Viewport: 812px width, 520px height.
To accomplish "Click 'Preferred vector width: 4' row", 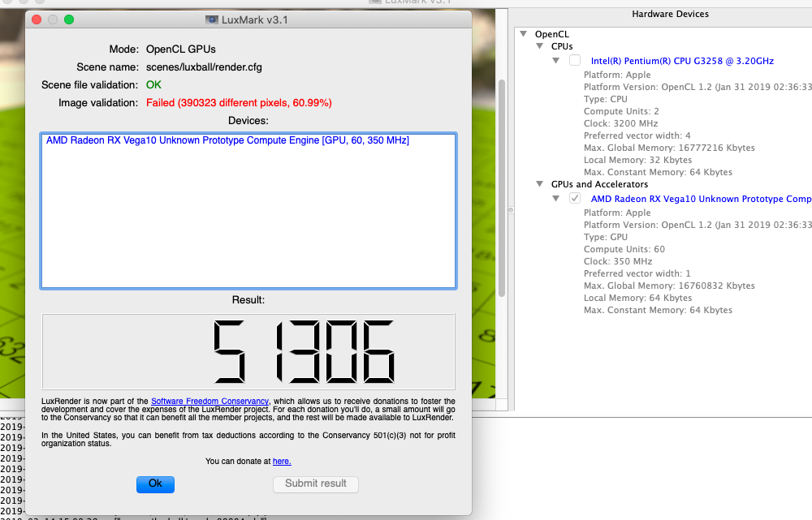I will pos(637,135).
